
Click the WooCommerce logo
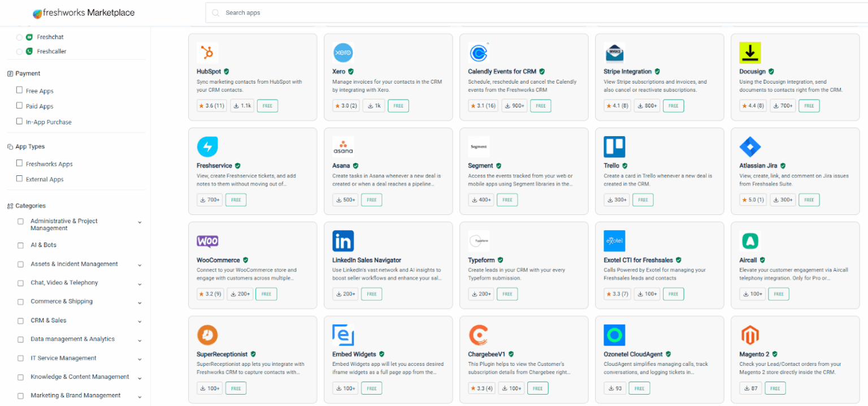[207, 240]
